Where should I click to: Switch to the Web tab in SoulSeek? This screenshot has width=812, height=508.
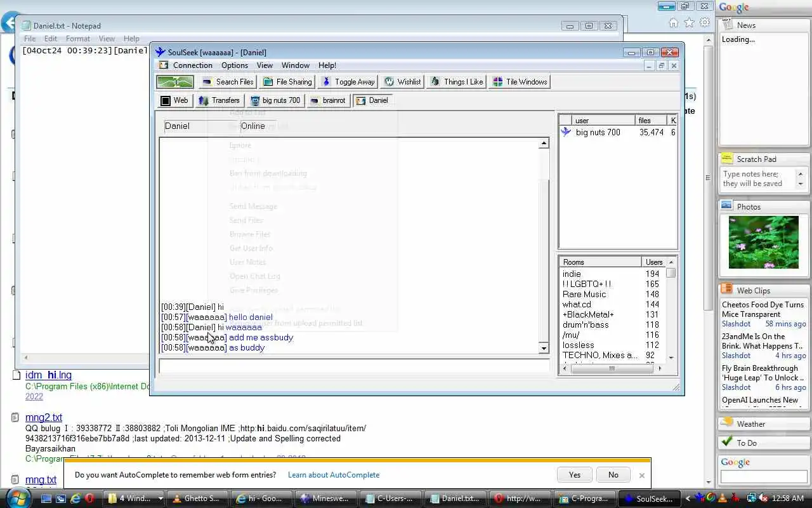click(x=174, y=100)
